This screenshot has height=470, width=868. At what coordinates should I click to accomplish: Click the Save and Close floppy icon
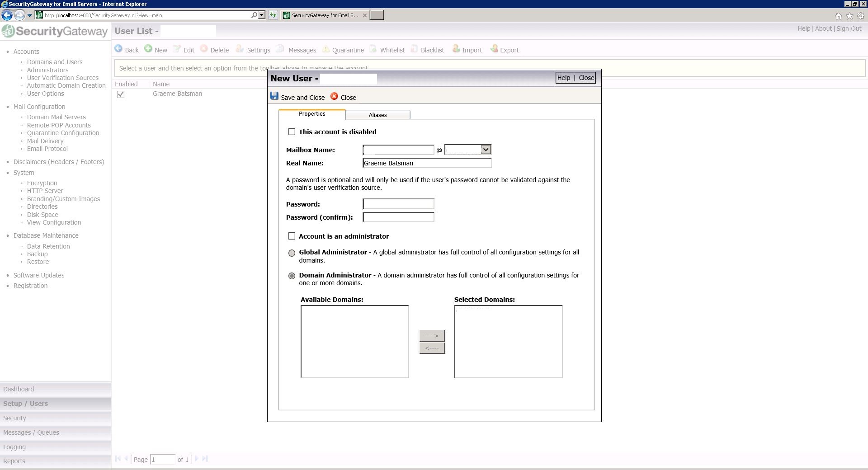point(274,96)
